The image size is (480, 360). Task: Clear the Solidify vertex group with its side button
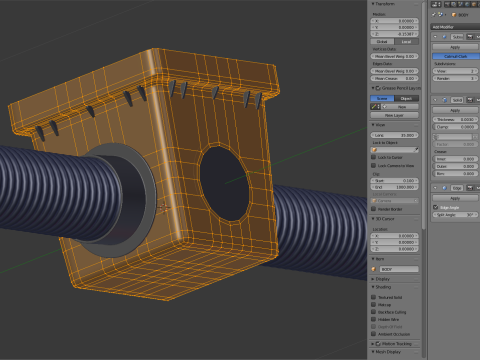[476, 137]
